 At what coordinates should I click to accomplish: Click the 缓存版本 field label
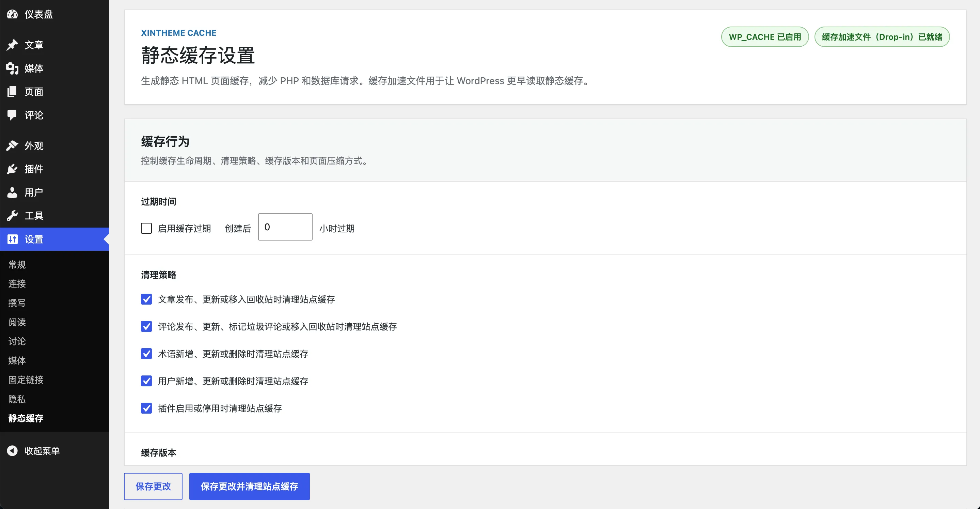tap(159, 453)
